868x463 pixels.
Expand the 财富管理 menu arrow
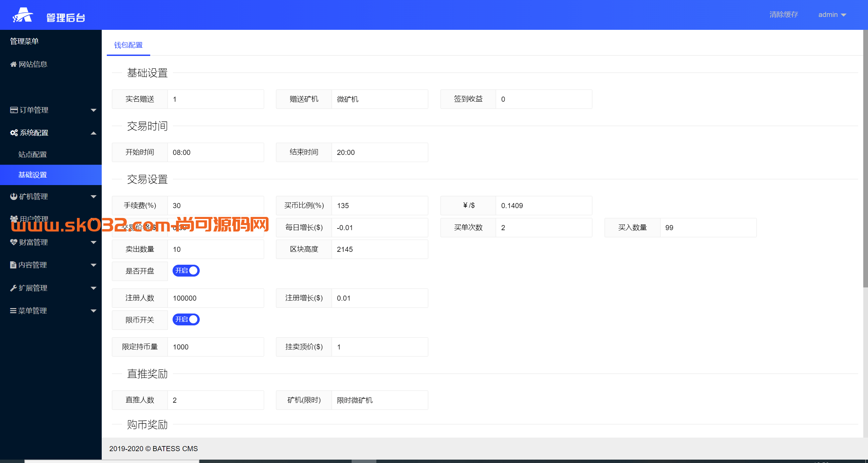94,242
